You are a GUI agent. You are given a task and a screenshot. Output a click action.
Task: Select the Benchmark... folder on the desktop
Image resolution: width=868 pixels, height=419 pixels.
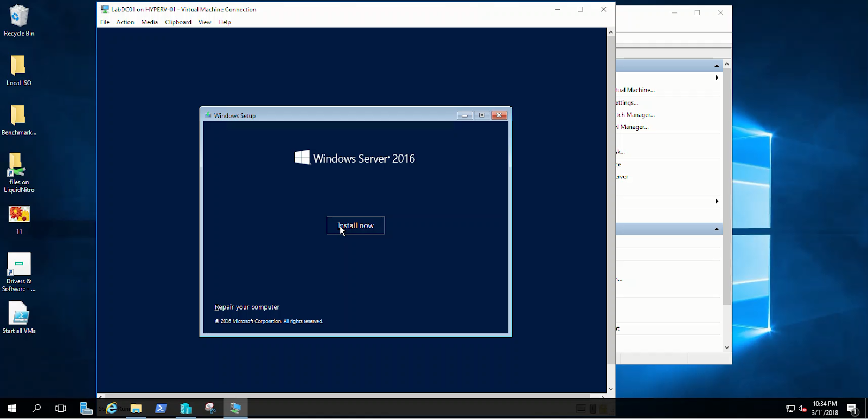(x=19, y=120)
